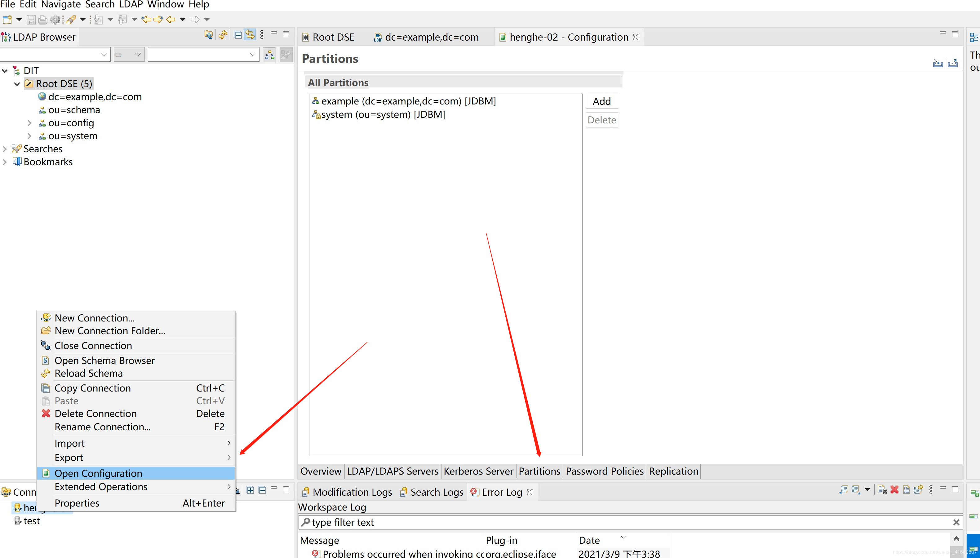
Task: Select the Partitions tab
Action: [539, 471]
